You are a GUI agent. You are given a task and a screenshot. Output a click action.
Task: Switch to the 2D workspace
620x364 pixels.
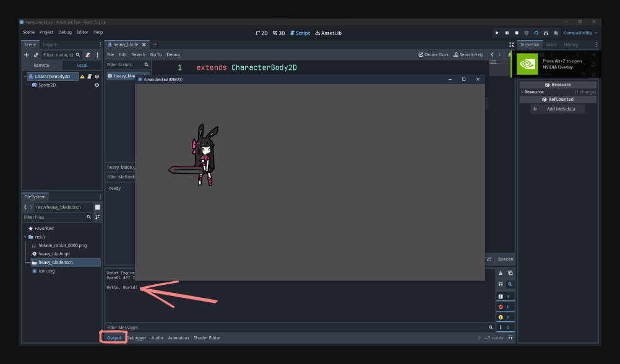(261, 33)
